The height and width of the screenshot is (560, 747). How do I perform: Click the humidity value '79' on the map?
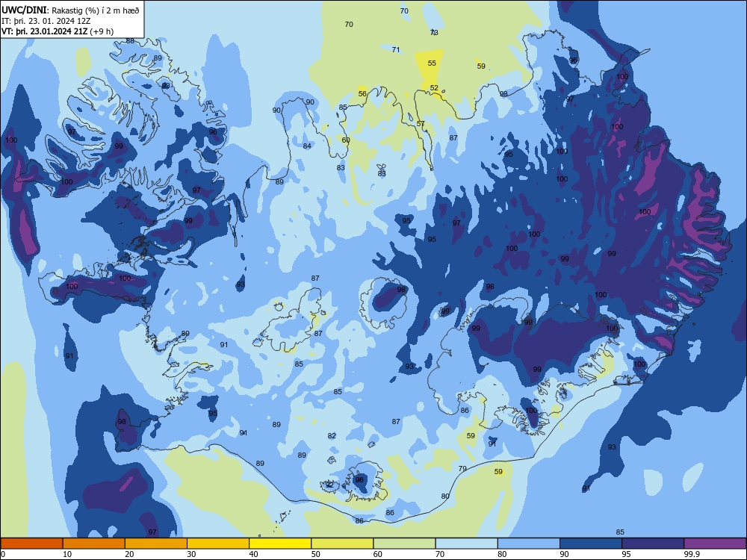tap(462, 469)
